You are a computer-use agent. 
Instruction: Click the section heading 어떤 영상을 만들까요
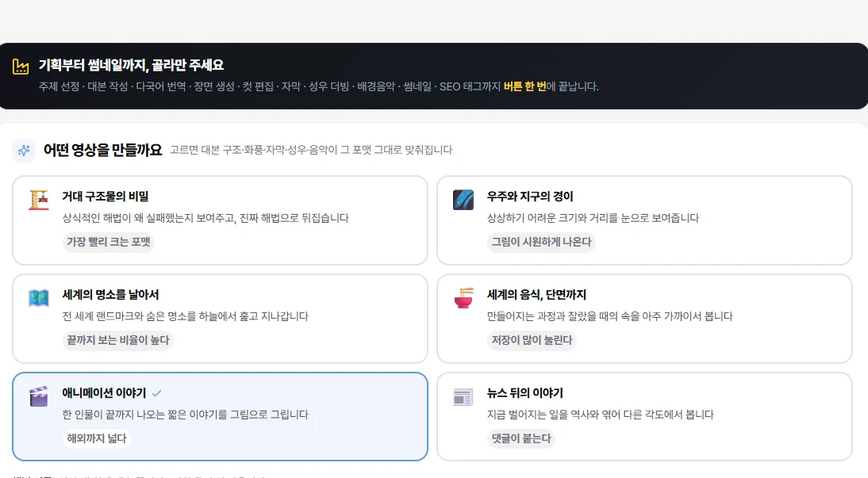click(x=103, y=150)
